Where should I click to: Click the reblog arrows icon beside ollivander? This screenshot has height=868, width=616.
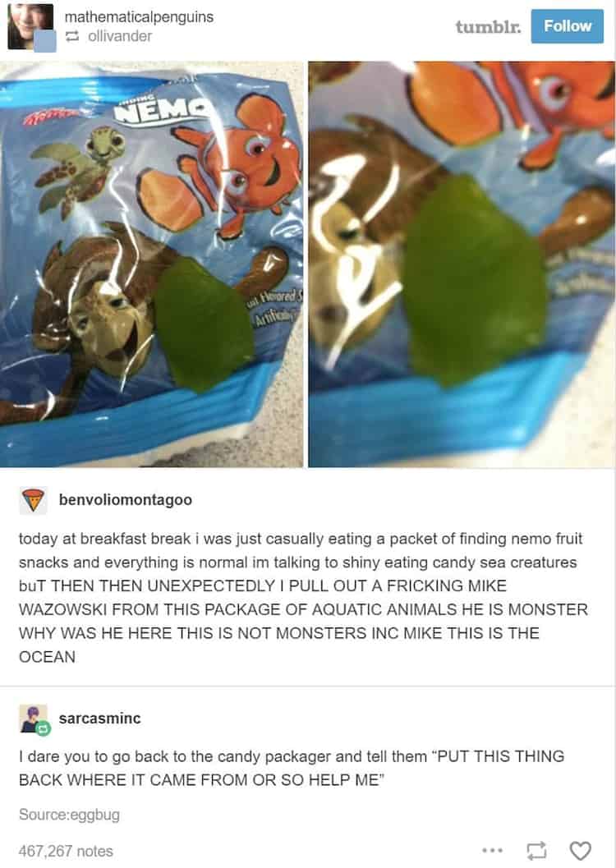pos(72,36)
